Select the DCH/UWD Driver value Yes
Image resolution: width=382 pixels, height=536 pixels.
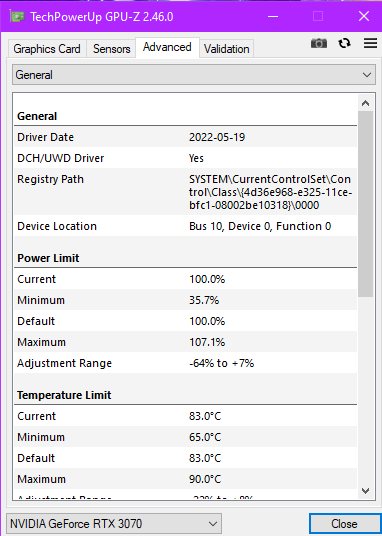(196, 158)
